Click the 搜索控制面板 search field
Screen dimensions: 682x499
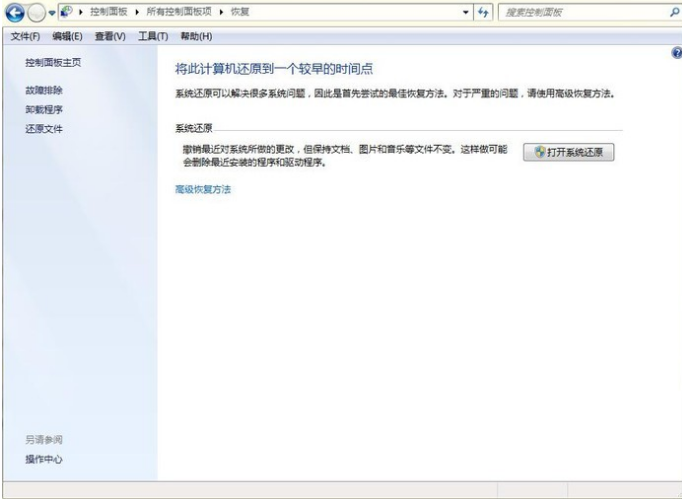coord(580,12)
